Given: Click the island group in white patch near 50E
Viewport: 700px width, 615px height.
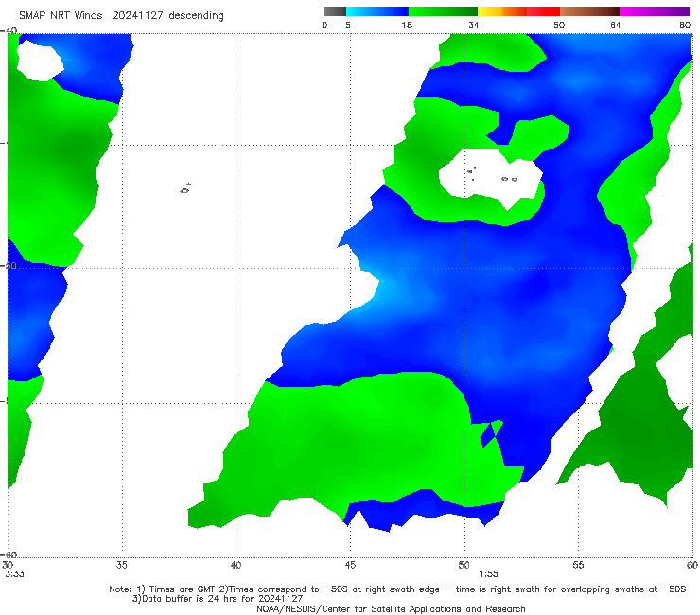Looking at the screenshot, I should pyautogui.click(x=492, y=175).
